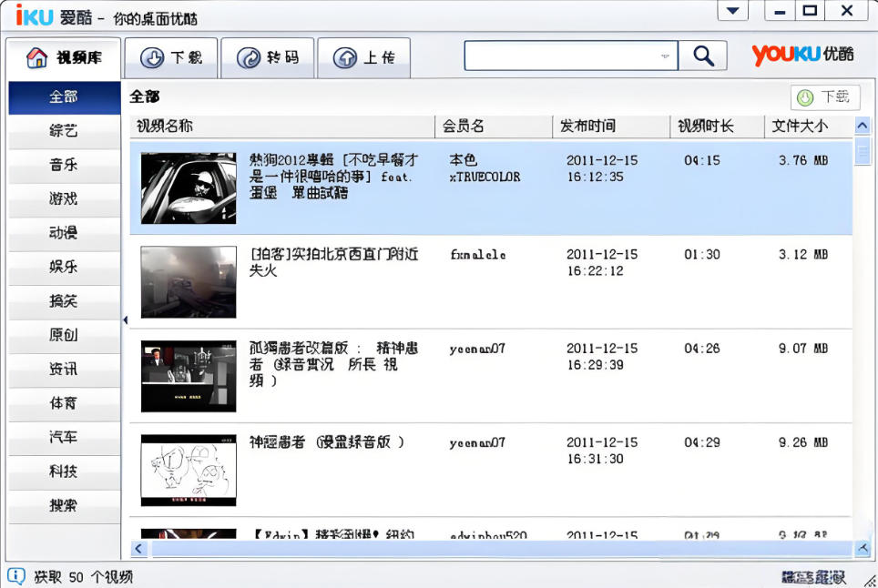
Task: Click the member name in the 01:30 row
Action: tap(477, 255)
